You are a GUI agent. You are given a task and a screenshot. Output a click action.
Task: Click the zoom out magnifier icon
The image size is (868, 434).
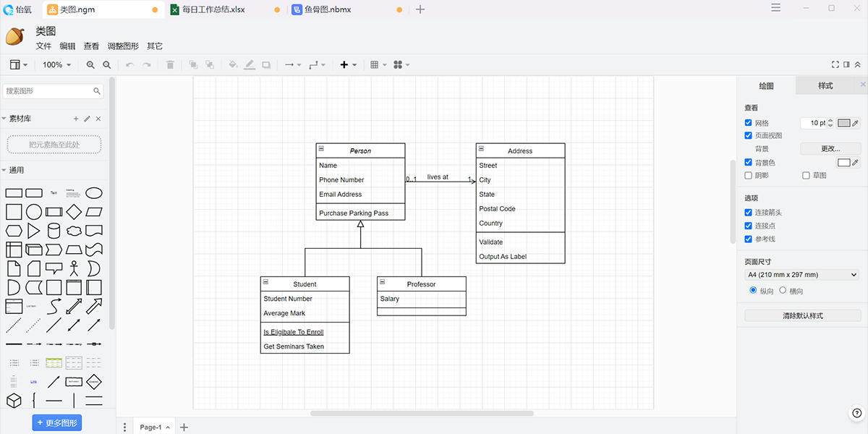(x=107, y=65)
